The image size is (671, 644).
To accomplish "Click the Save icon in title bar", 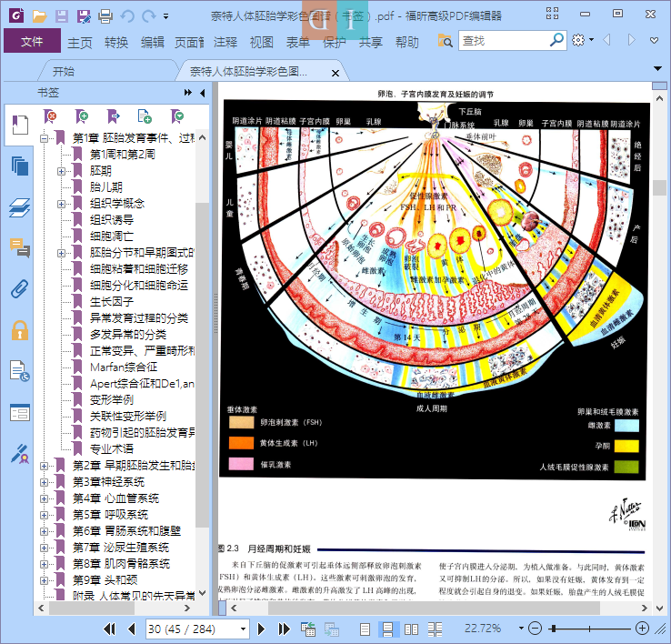I will point(62,16).
